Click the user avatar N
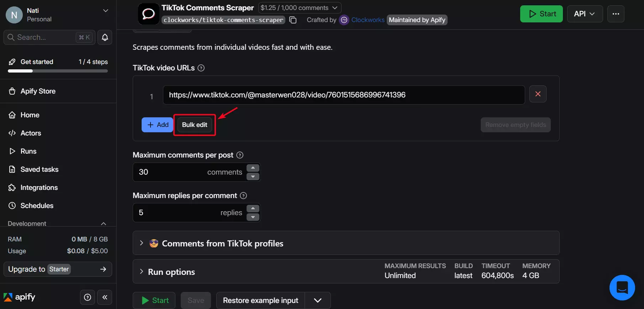Viewport: 644px width, 309px height. coord(14,15)
